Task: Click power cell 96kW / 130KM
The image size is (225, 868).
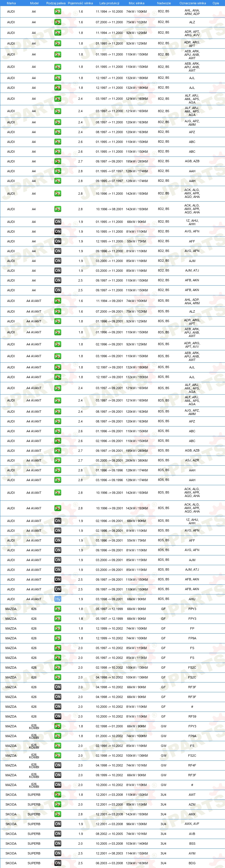Action: pos(137,824)
